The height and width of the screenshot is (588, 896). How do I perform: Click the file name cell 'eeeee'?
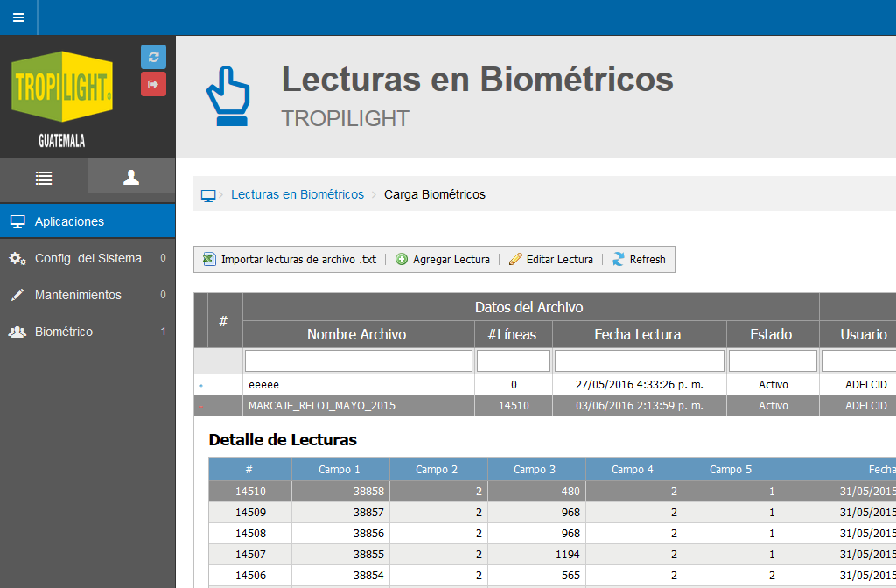coord(359,385)
